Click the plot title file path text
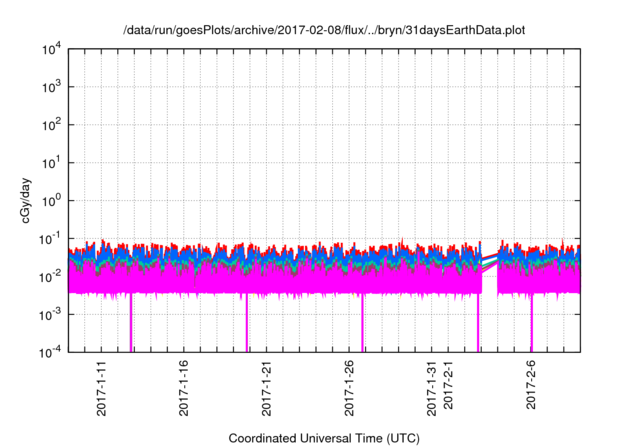Image resolution: width=640 pixels, height=448 pixels. pos(323,31)
